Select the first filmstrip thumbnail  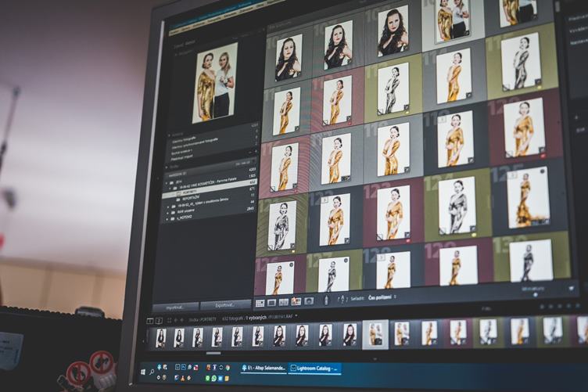click(161, 338)
